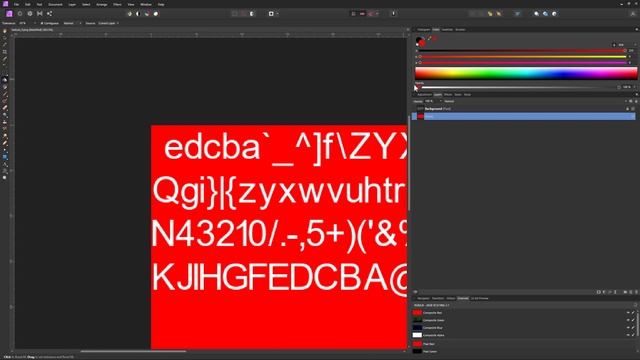Viewport: 640px width, 360px height.
Task: Switch to the Effects tab
Action: (448, 94)
